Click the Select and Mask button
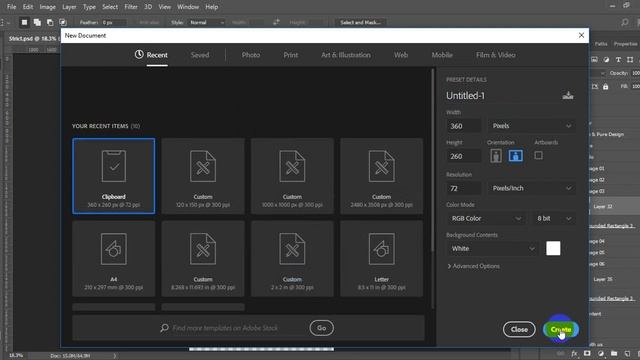Image resolution: width=640 pixels, height=360 pixels. tap(360, 22)
